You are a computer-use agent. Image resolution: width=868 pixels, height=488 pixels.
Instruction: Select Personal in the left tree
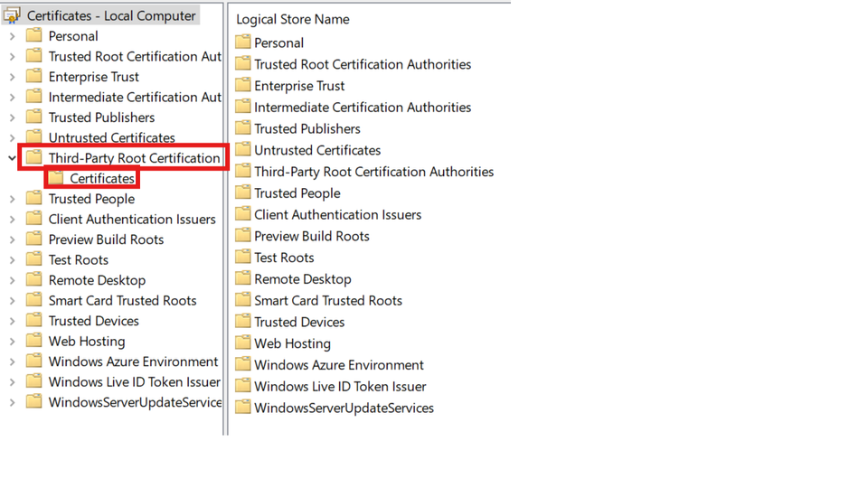click(x=73, y=36)
